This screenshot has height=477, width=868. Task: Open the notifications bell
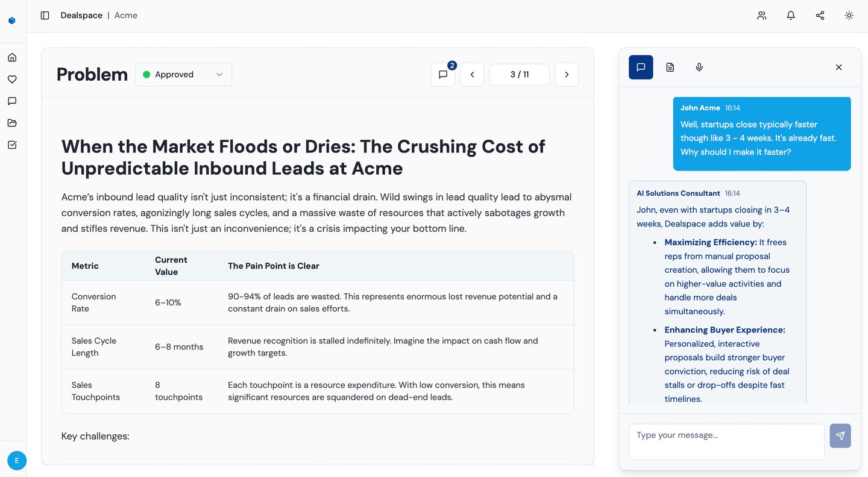[791, 16]
